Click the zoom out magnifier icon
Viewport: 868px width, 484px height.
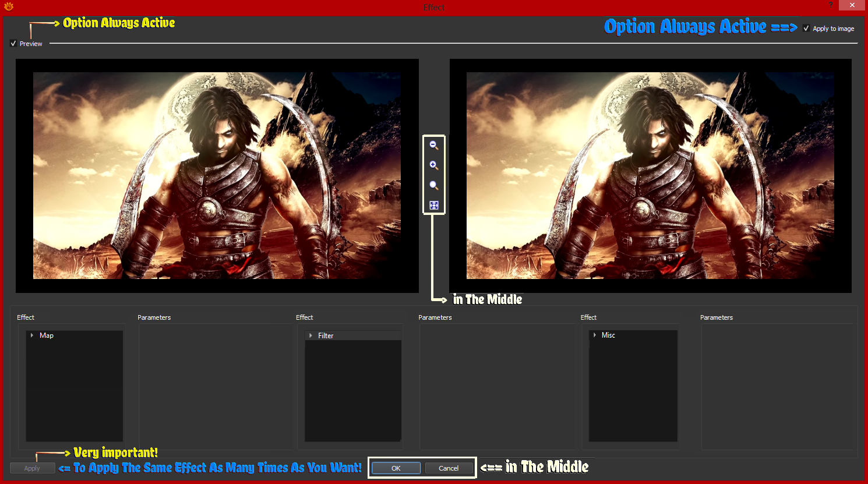(433, 145)
